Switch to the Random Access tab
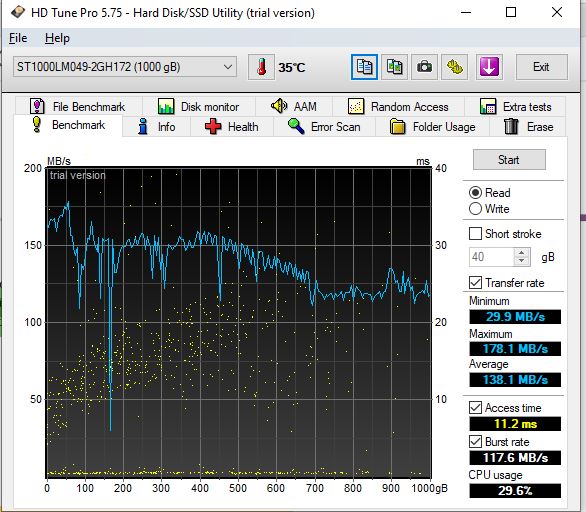The height and width of the screenshot is (512, 586). (x=398, y=107)
